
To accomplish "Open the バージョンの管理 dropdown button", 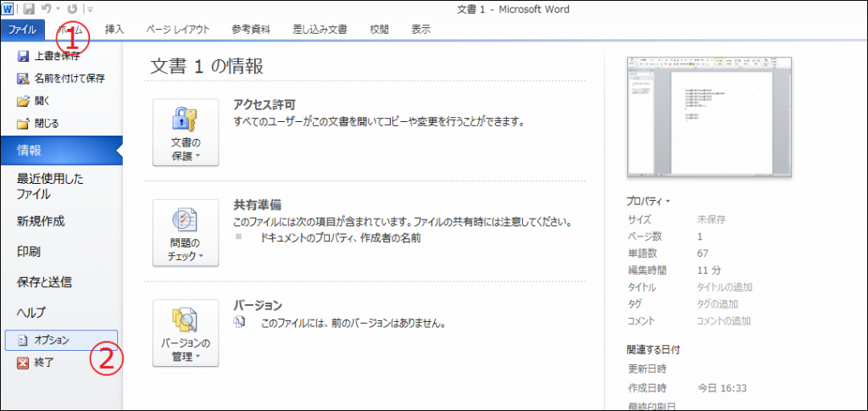I will (186, 333).
